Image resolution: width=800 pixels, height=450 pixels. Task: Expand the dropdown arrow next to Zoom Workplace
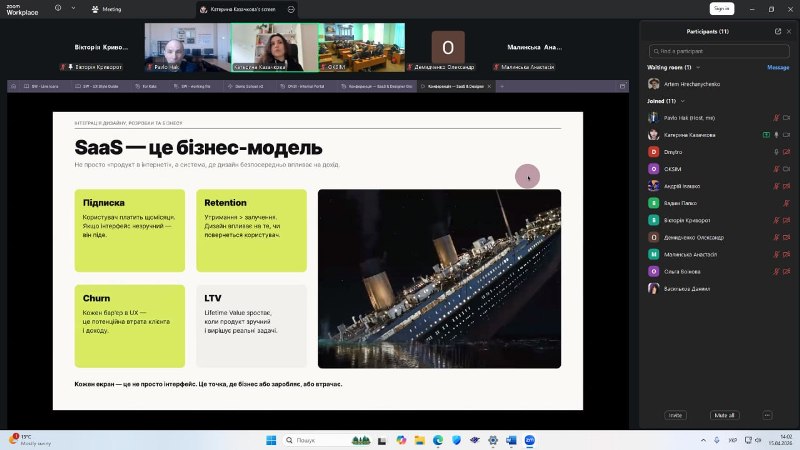pyautogui.click(x=73, y=8)
